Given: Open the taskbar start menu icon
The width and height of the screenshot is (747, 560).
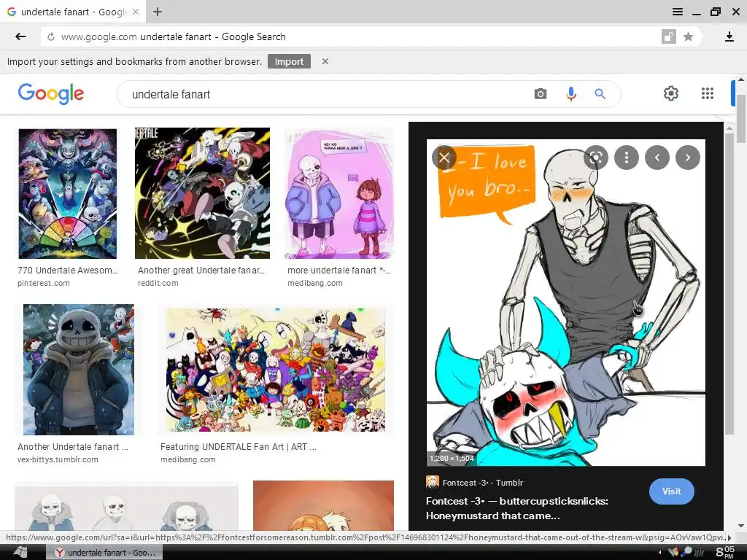Looking at the screenshot, I should click(20, 552).
